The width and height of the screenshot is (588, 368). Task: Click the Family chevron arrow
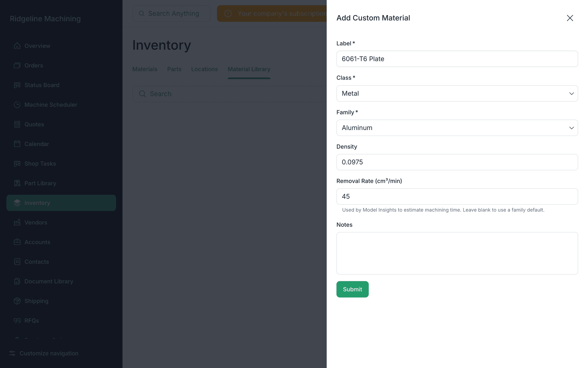pyautogui.click(x=571, y=128)
